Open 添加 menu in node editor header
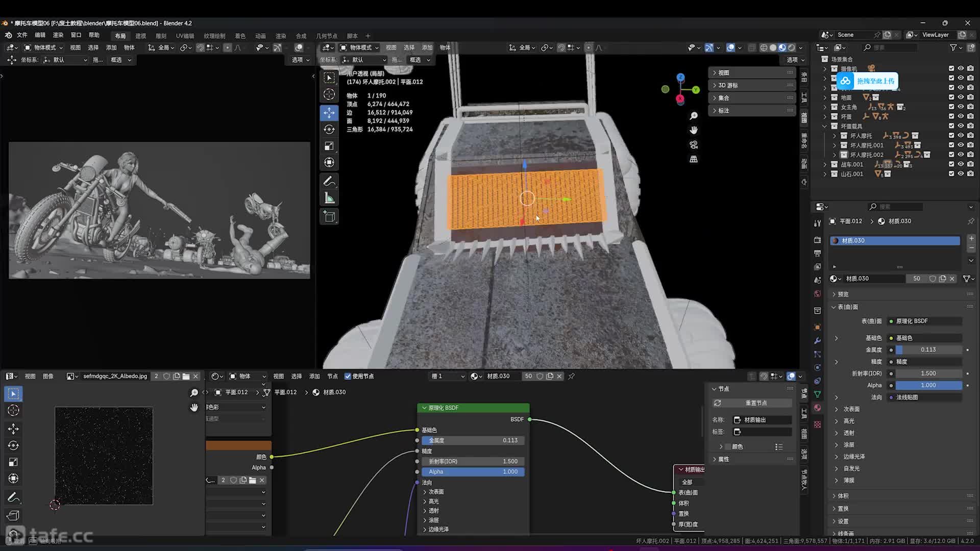Viewport: 980px width, 551px height. tap(314, 376)
